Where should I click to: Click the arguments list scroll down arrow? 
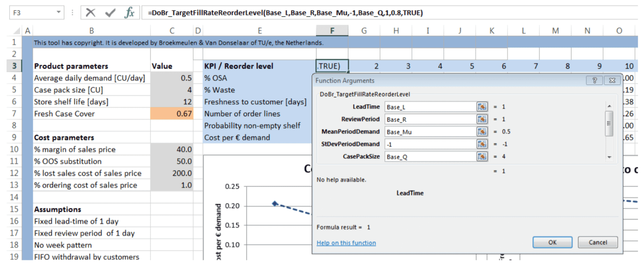609,157
